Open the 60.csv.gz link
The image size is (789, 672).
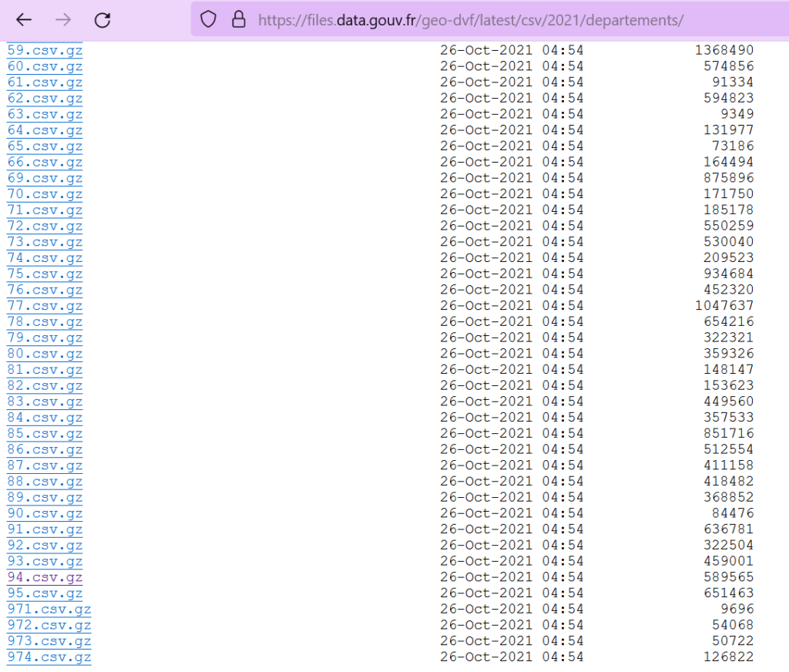click(x=45, y=66)
